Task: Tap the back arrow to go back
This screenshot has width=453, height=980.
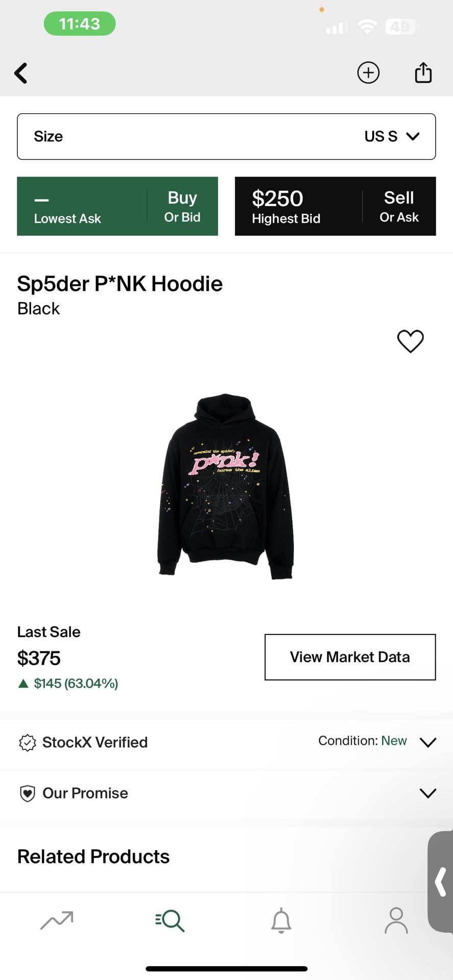Action: (x=21, y=73)
